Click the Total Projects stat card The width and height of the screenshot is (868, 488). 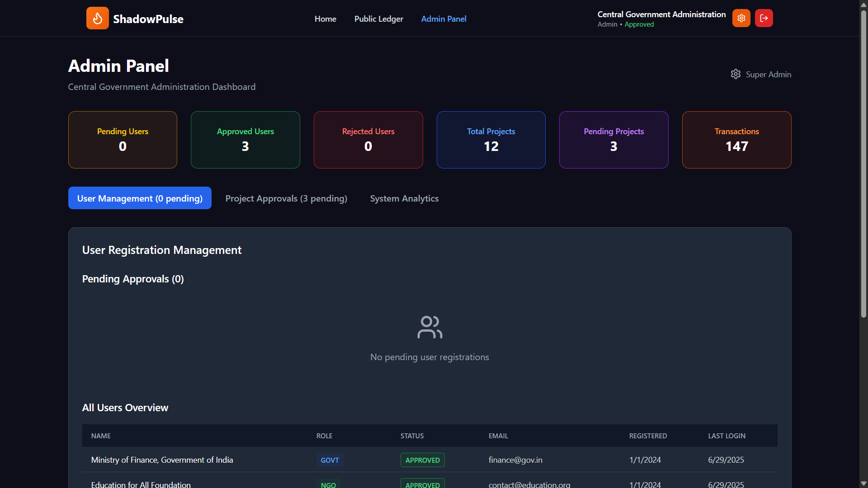point(491,140)
